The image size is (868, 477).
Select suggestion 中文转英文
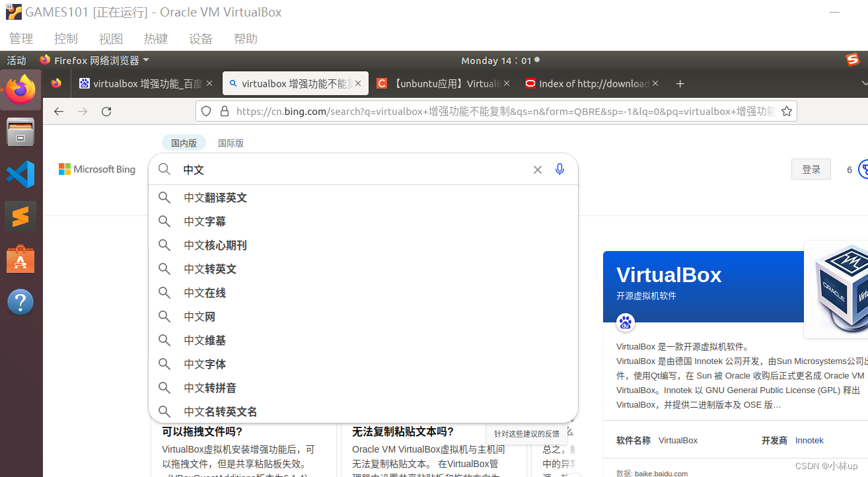click(x=363, y=269)
